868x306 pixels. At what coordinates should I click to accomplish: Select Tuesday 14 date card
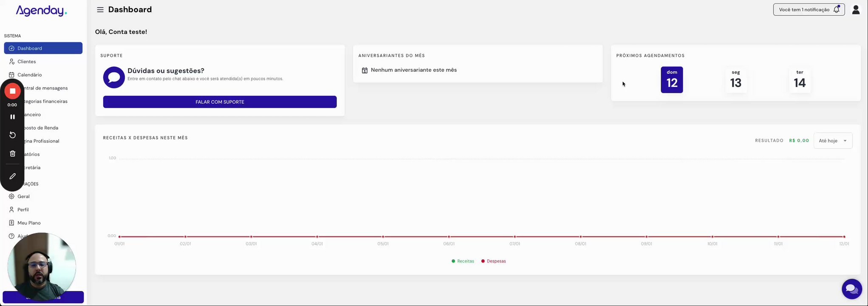800,80
